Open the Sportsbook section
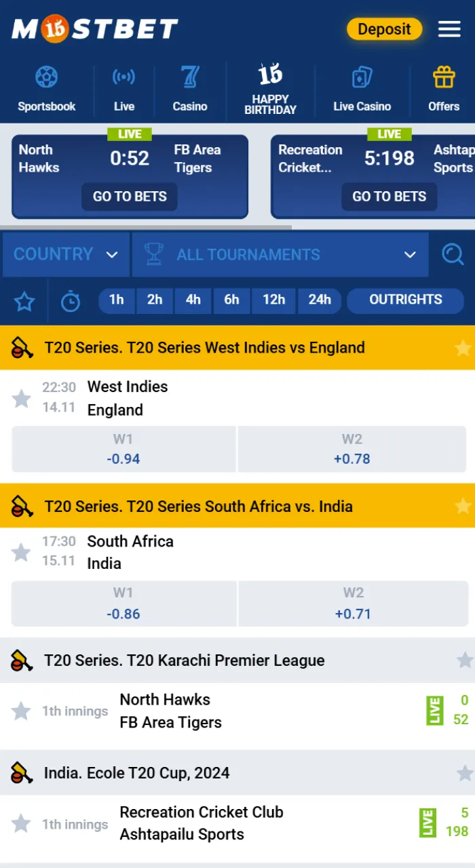 (46, 87)
